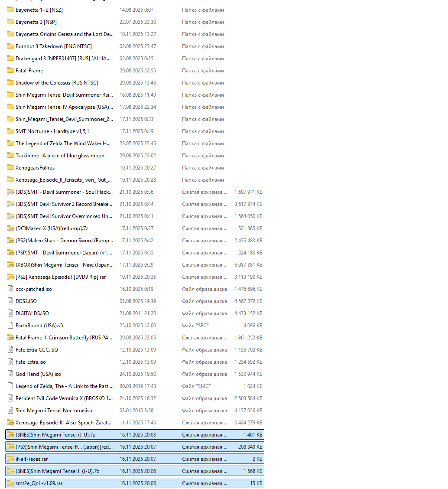448x489 pixels.
Task: Click the (DC)Maken X archive icon
Action: pyautogui.click(x=10, y=228)
